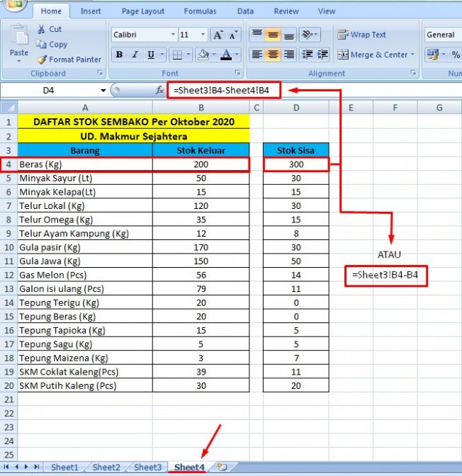Decrease the cell indent

(308, 55)
